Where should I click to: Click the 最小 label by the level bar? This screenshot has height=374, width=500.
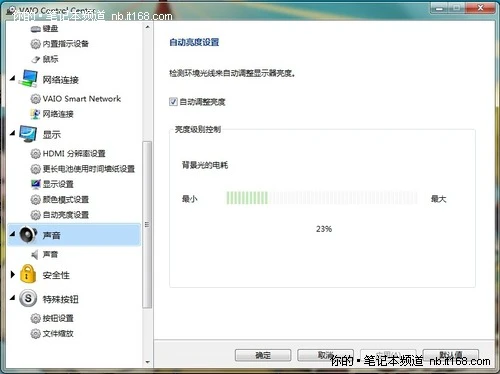tap(189, 199)
